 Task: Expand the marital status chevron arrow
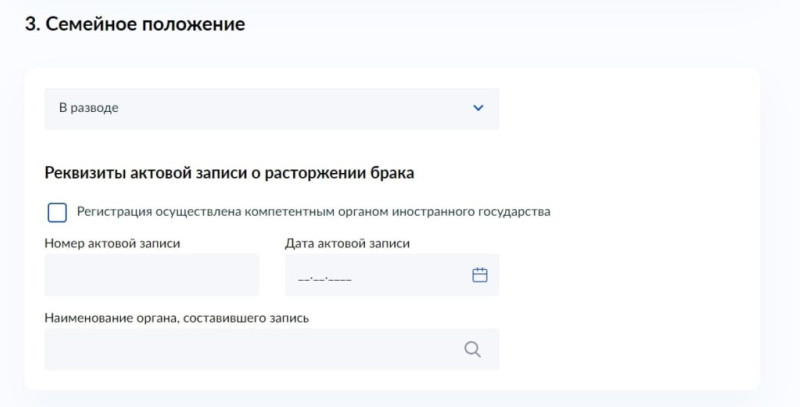[478, 108]
